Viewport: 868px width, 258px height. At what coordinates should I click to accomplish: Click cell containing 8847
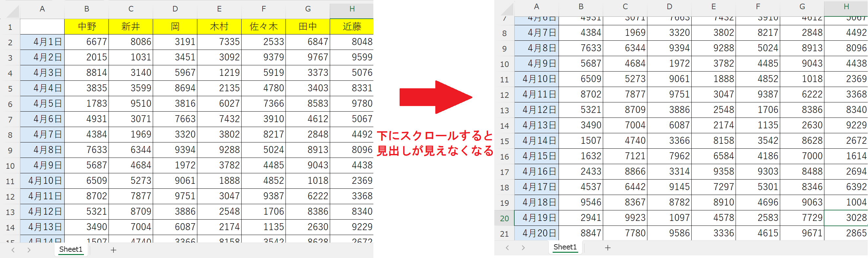[581, 233]
